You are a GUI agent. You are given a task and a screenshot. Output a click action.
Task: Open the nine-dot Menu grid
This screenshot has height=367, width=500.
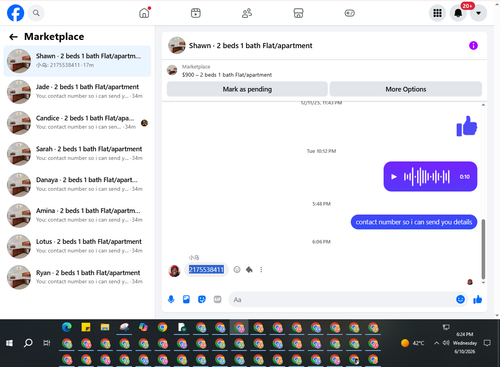(437, 13)
